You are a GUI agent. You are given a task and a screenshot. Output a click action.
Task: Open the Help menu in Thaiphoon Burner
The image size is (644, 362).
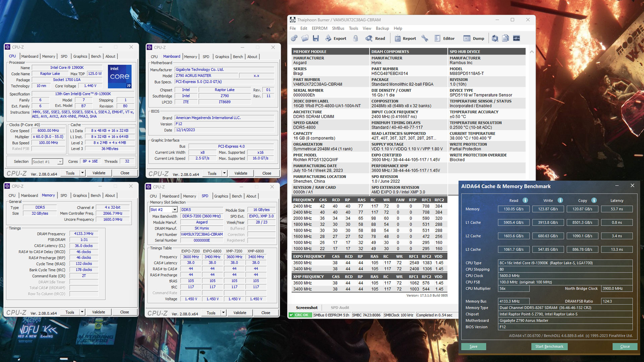pyautogui.click(x=398, y=28)
